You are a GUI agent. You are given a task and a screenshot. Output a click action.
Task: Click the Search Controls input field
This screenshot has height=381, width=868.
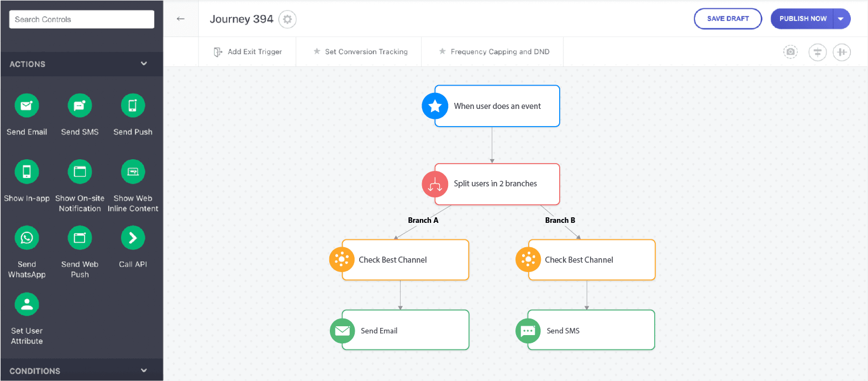pos(82,19)
